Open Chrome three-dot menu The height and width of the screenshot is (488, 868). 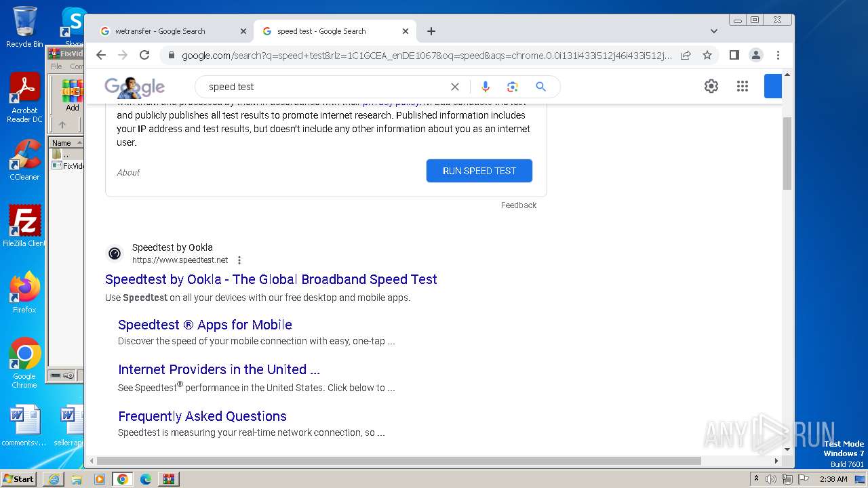coord(778,55)
